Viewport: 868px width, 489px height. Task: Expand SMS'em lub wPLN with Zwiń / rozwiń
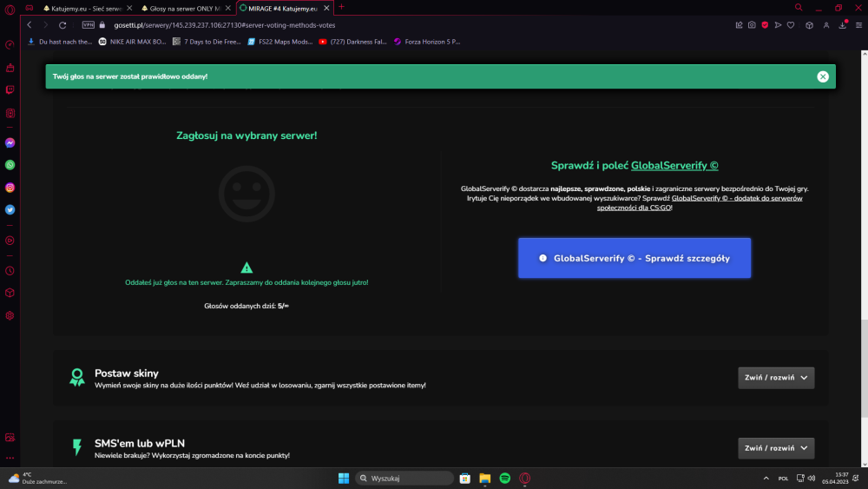[775, 448]
